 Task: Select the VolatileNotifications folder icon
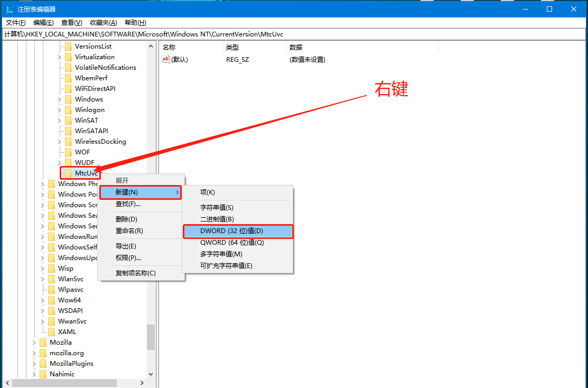(x=68, y=67)
